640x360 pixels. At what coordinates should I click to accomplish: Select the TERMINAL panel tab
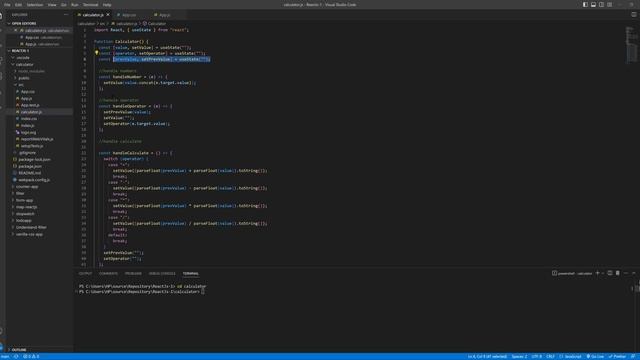[191, 273]
